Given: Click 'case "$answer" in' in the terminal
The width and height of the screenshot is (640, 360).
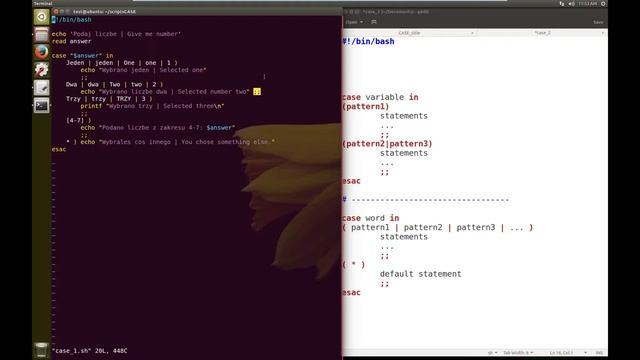Looking at the screenshot, I should tap(82, 56).
